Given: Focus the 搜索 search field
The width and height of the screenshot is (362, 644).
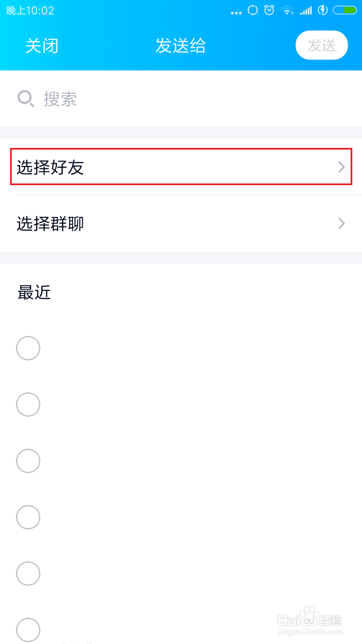Looking at the screenshot, I should point(181,99).
